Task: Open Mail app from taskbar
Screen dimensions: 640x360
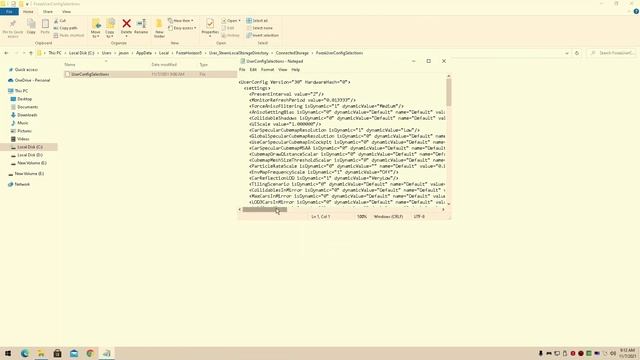Action: [74, 353]
